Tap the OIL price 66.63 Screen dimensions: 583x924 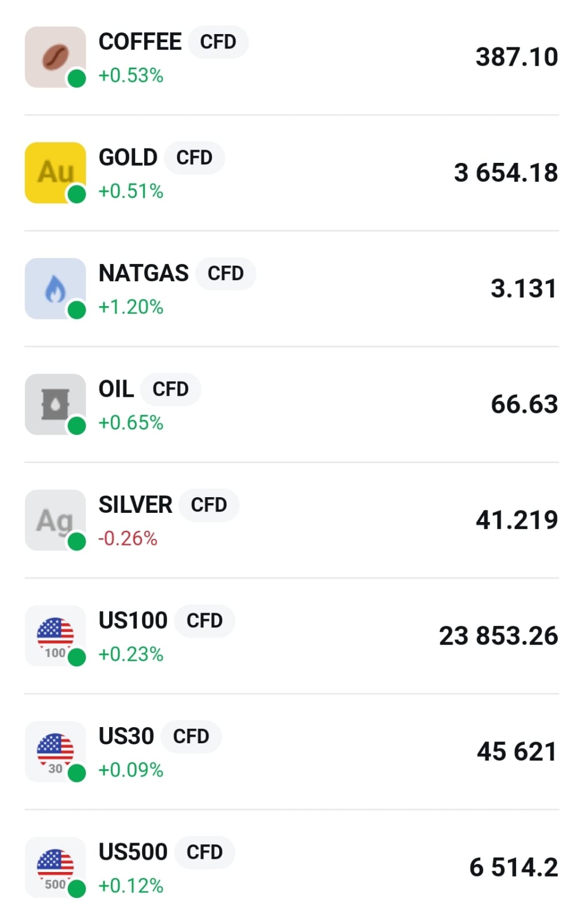524,404
